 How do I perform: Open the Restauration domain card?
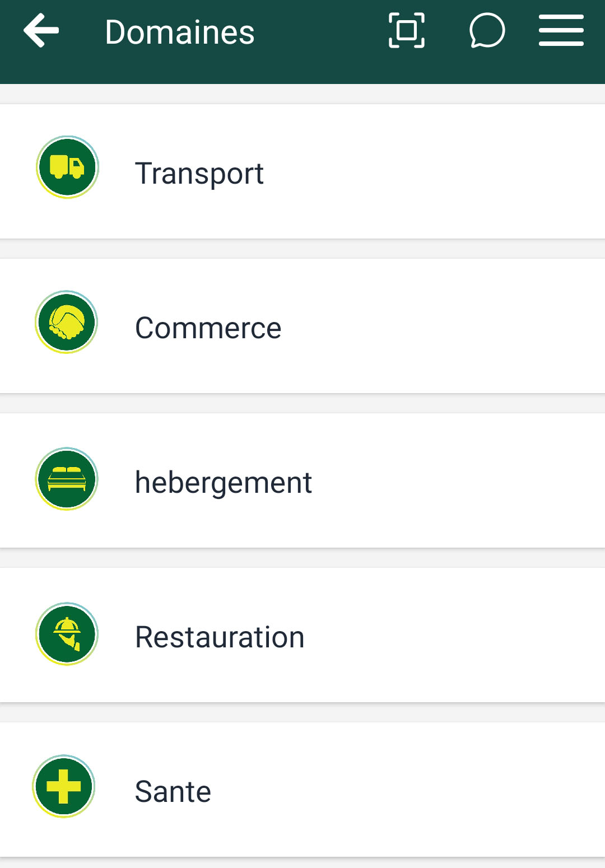click(x=302, y=635)
